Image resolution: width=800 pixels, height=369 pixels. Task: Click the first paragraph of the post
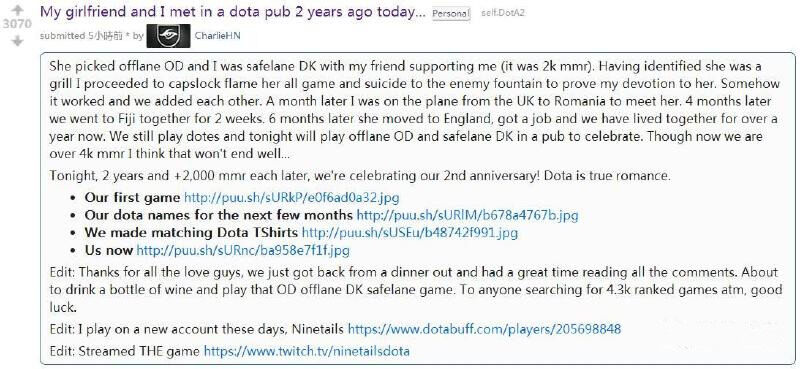tap(415, 110)
